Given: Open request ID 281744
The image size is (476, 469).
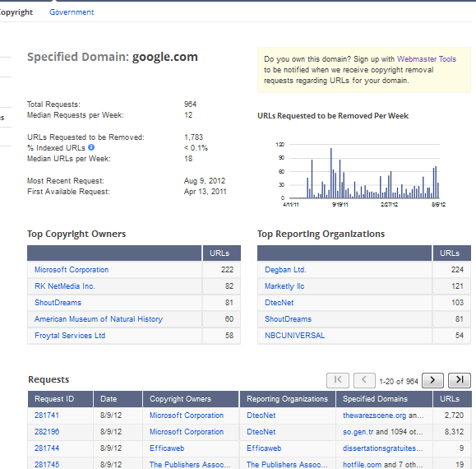Looking at the screenshot, I should pyautogui.click(x=47, y=448).
